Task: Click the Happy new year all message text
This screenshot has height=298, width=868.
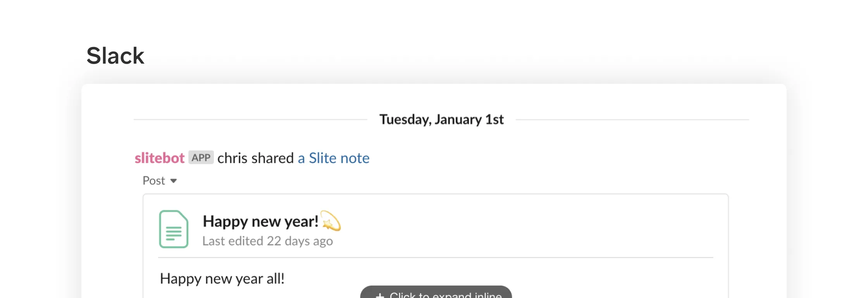Action: (222, 278)
